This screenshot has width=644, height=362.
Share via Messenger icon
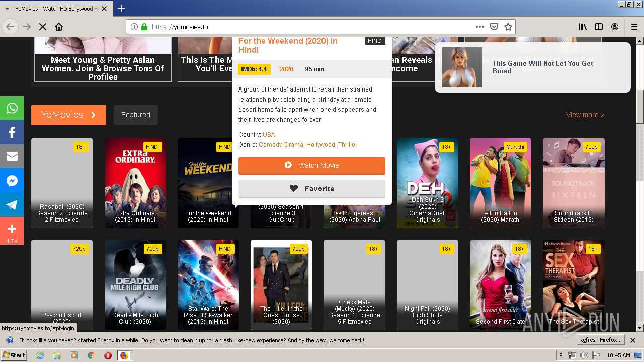click(x=12, y=180)
